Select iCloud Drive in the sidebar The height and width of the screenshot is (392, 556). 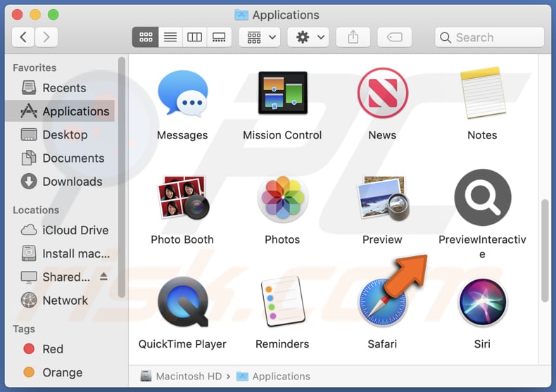(61, 230)
